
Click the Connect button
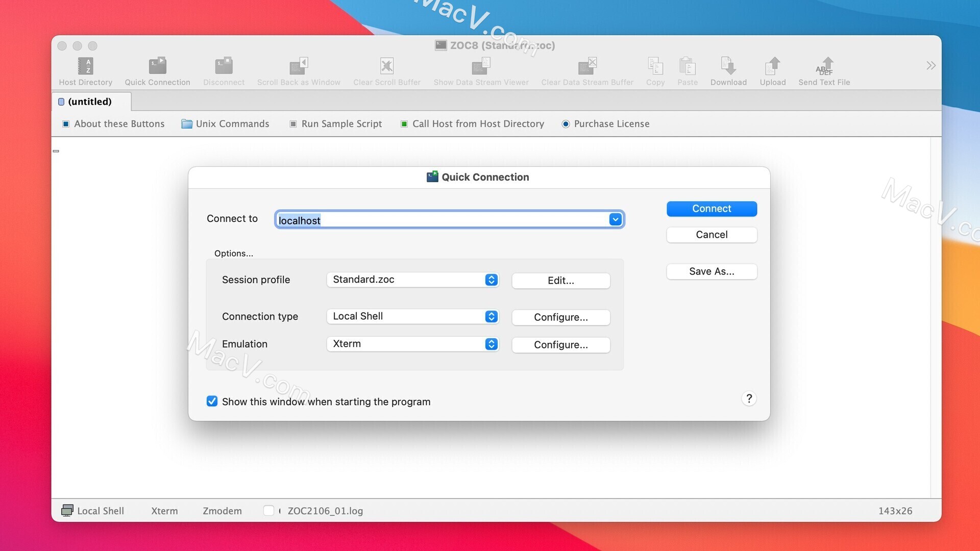[x=712, y=209]
